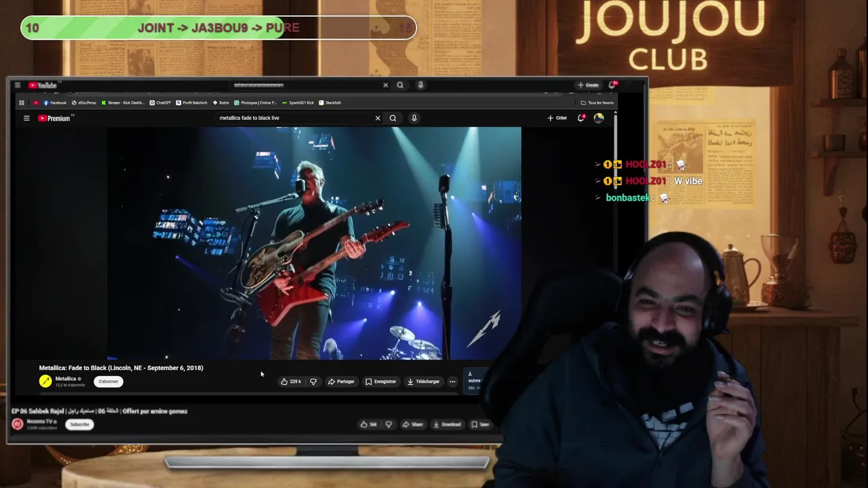This screenshot has height=488, width=868.
Task: Open the bookmarks bar apps grid
Action: coord(22,103)
